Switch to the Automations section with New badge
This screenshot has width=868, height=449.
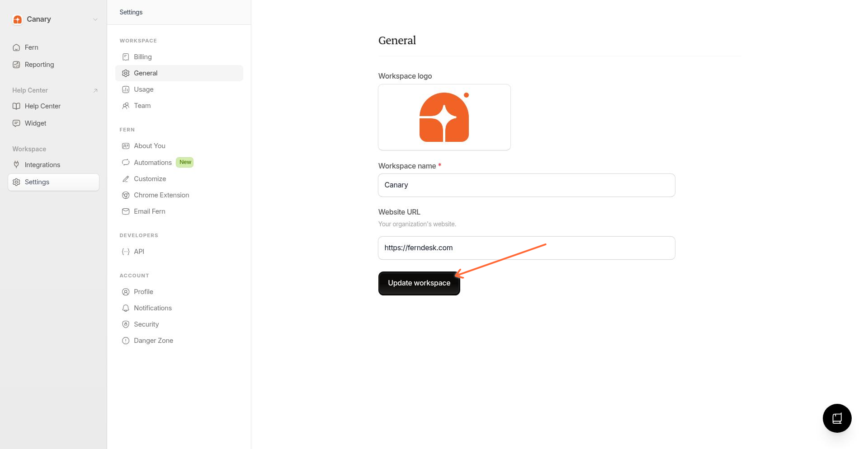(153, 162)
